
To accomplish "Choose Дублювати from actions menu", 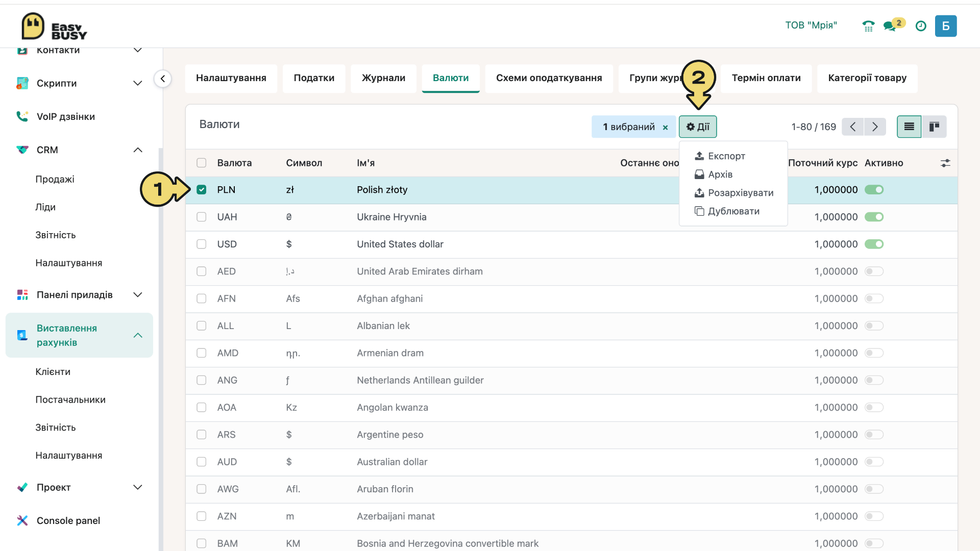I will 733,211.
